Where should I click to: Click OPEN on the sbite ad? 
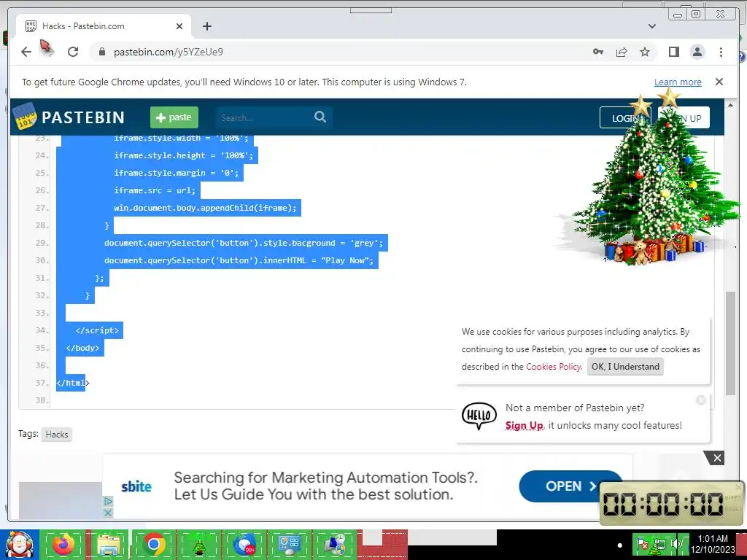570,486
